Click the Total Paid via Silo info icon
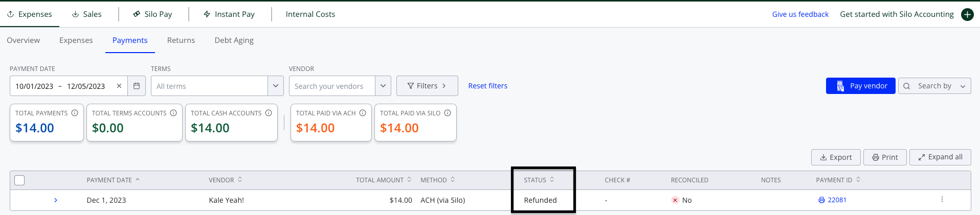The height and width of the screenshot is (215, 980). 448,113
